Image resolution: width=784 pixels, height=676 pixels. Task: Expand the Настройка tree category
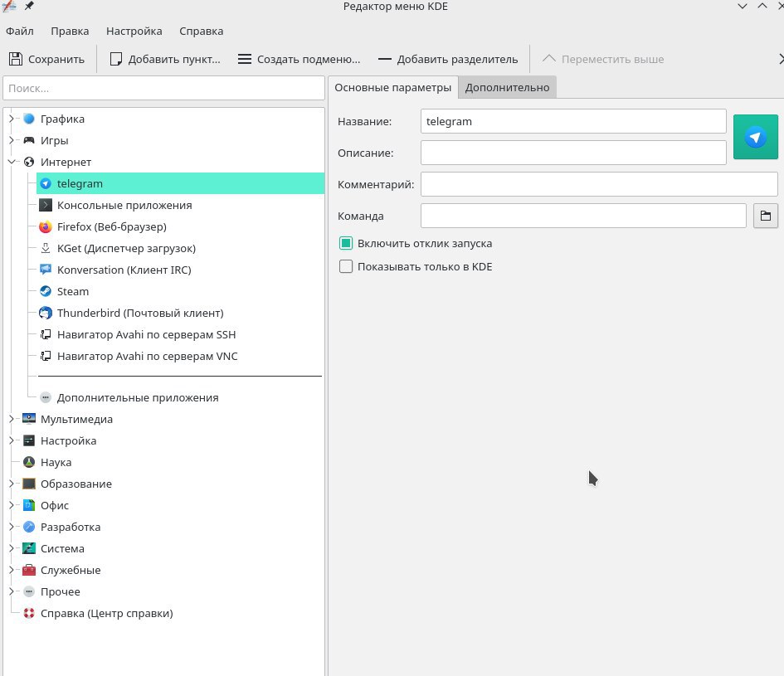click(11, 440)
